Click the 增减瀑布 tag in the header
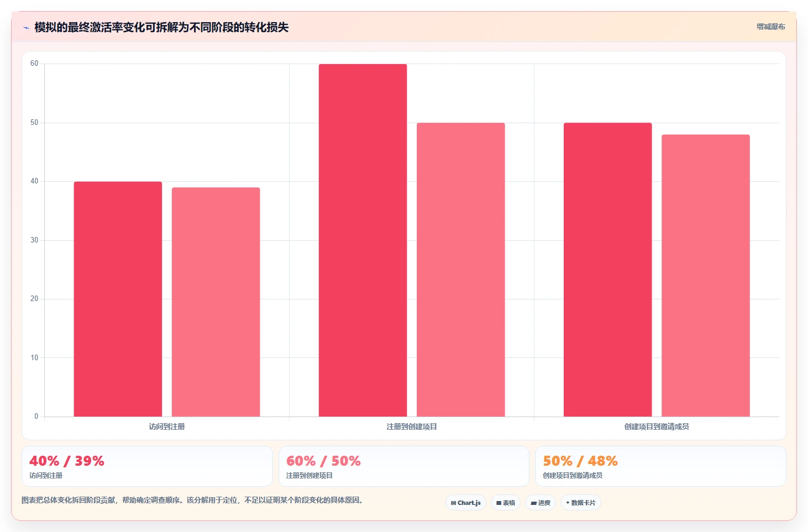 click(x=770, y=27)
